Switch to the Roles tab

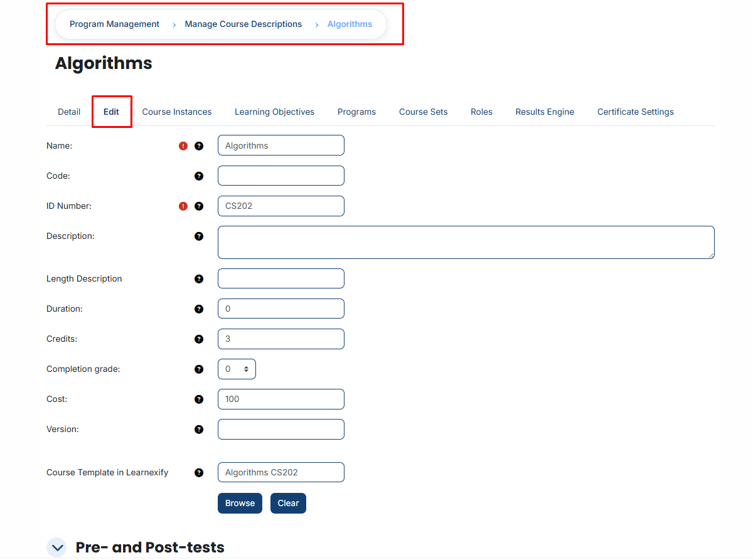pos(481,112)
